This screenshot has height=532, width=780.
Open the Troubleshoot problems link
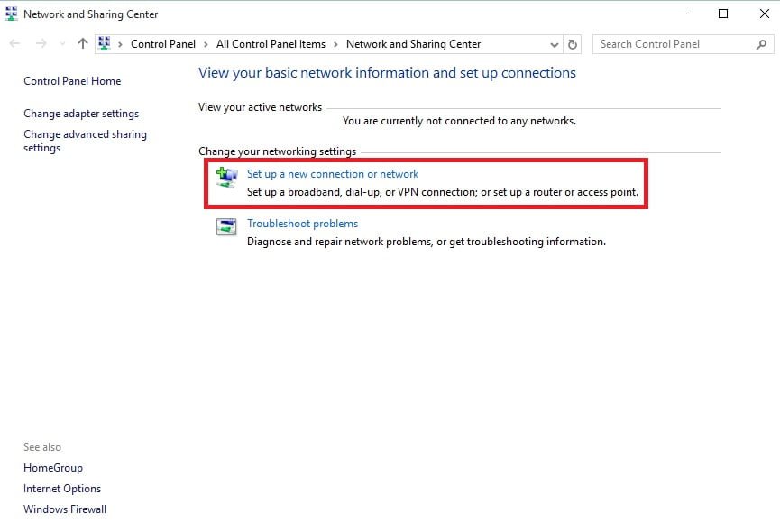tap(302, 224)
